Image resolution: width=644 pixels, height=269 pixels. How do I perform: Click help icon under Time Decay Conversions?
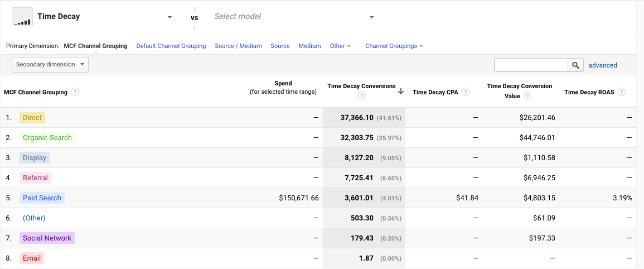[361, 96]
